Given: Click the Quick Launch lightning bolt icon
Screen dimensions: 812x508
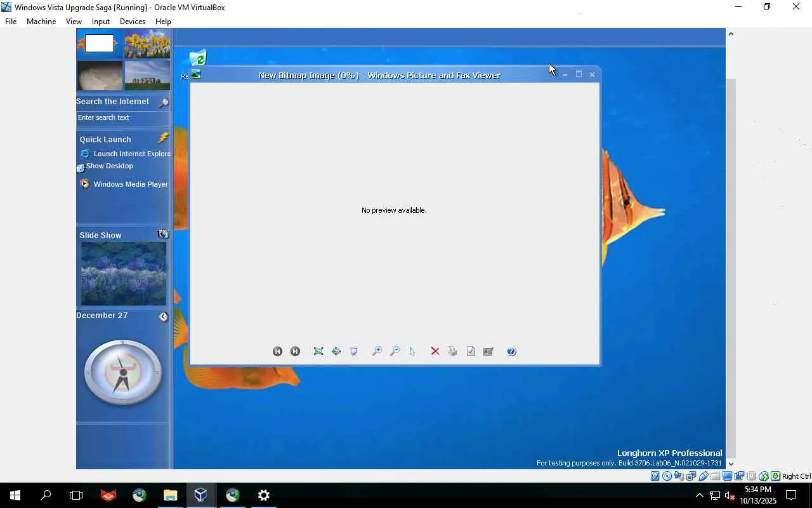Looking at the screenshot, I should pos(164,138).
